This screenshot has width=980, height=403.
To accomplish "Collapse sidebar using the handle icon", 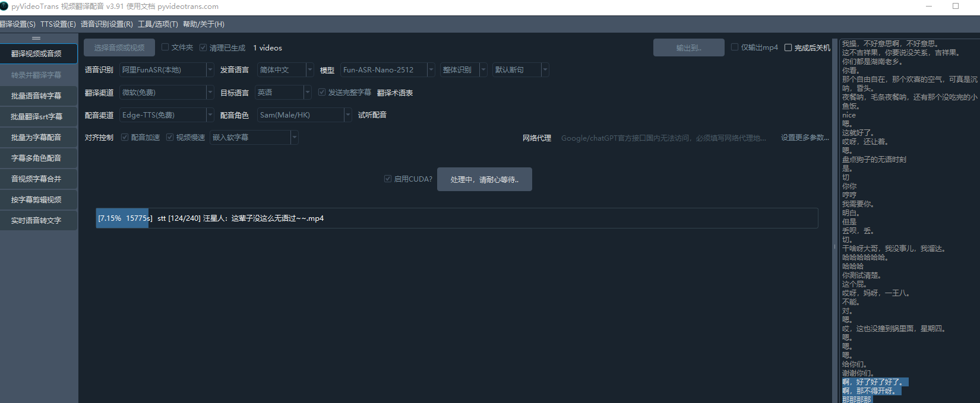I will [36, 38].
